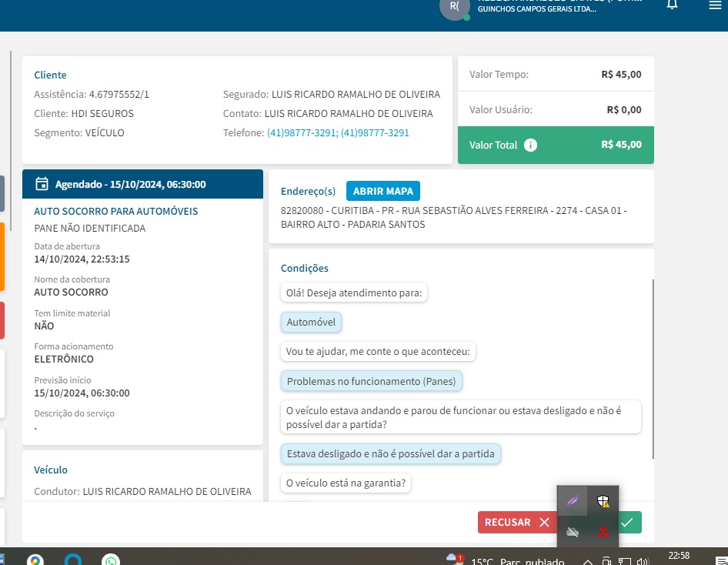
Task: Click Forma acionamento ELETRÔNICO value
Action: (64, 359)
